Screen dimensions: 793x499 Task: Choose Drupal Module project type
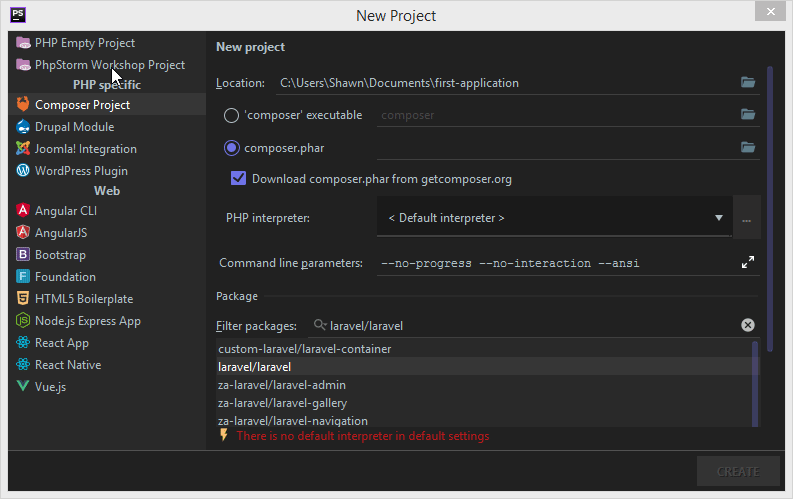[107, 126]
